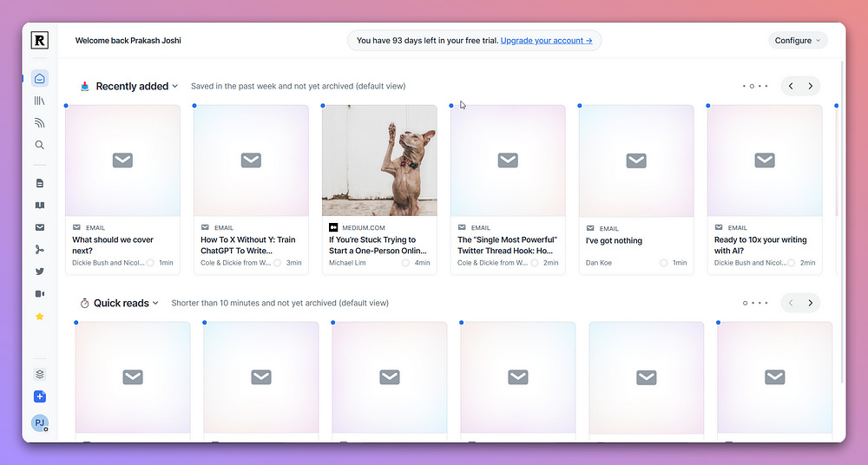Click thumbnail above What should we cover next?

(x=122, y=160)
